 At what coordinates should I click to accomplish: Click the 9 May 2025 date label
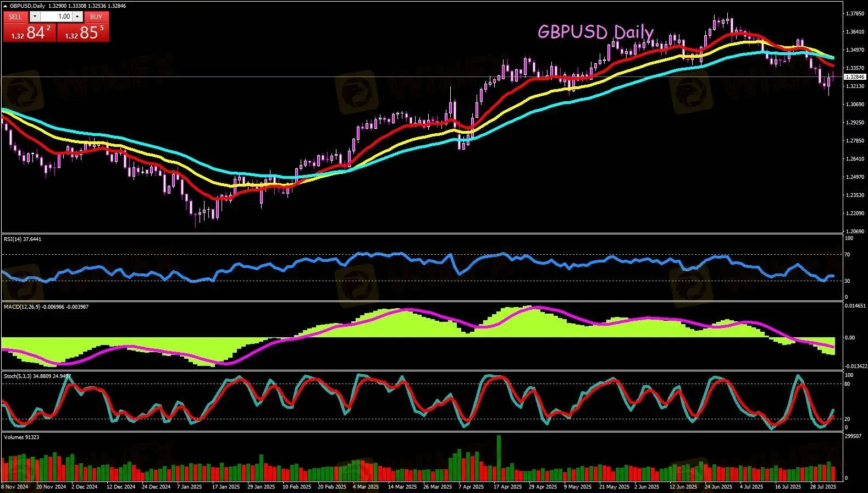point(578,487)
